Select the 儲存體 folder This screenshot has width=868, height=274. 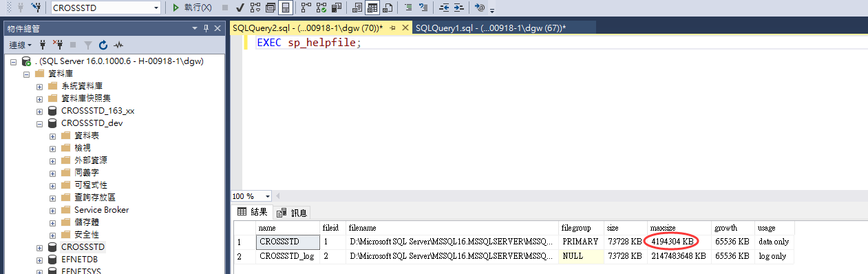click(86, 222)
